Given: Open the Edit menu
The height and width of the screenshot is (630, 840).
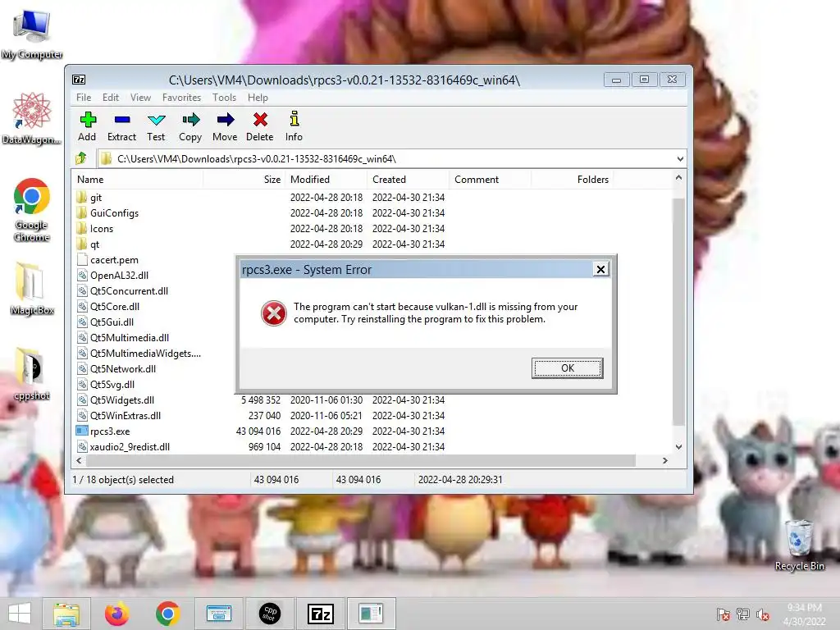Looking at the screenshot, I should [111, 98].
